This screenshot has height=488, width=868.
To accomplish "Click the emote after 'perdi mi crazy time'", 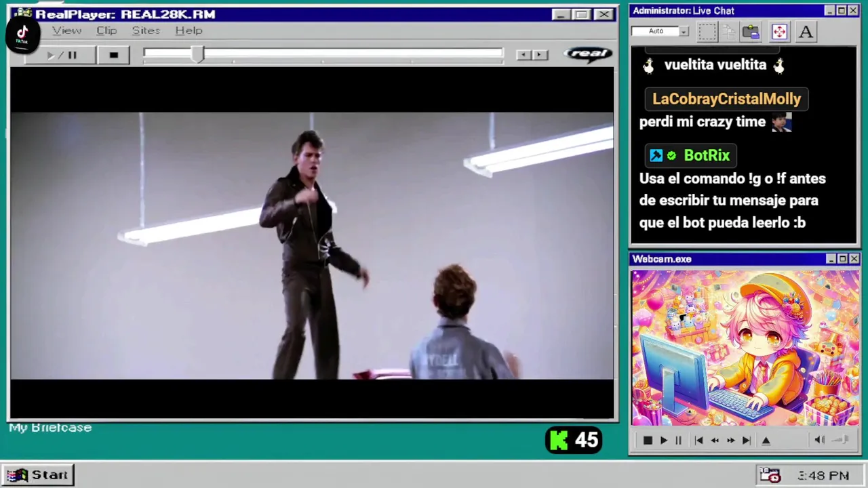I will 781,122.
